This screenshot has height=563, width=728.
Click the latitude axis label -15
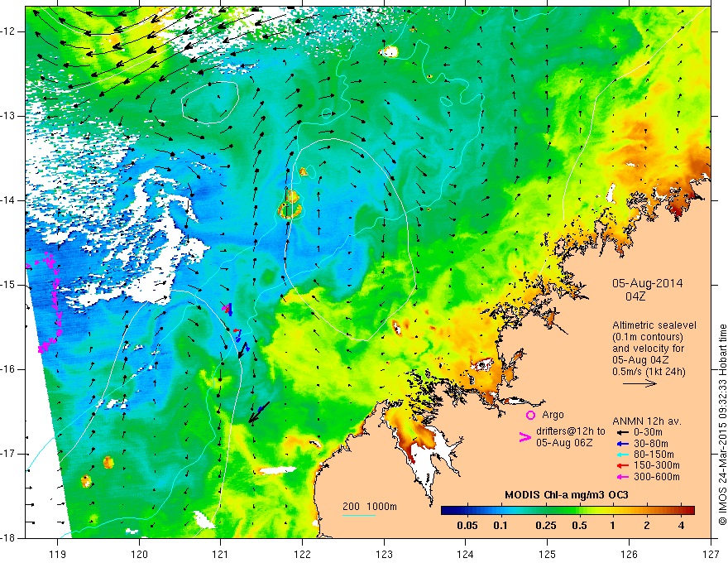pos(8,285)
